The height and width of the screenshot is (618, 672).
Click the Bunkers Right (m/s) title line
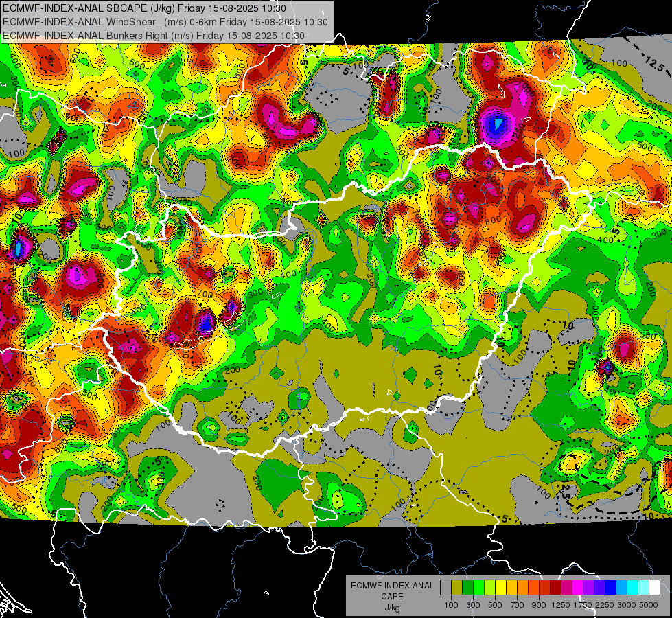point(154,36)
